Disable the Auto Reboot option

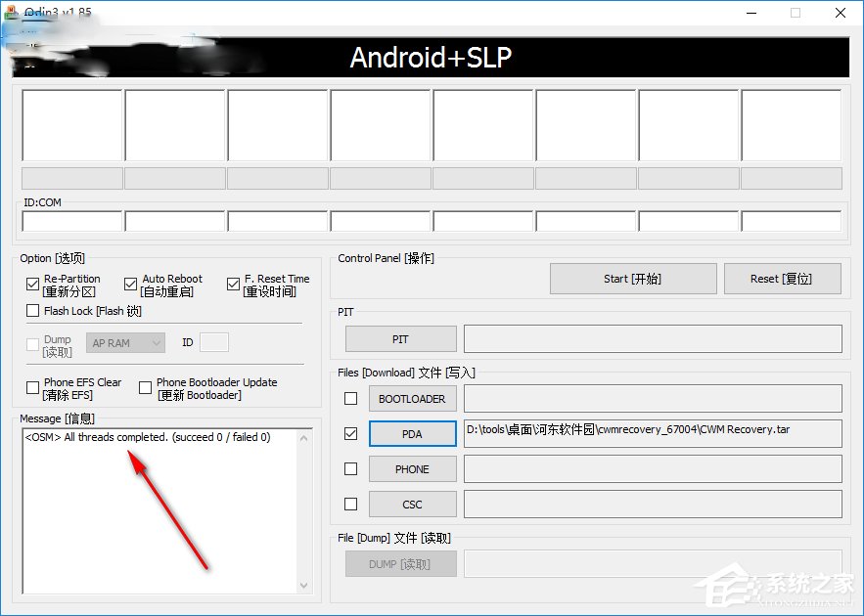[130, 283]
